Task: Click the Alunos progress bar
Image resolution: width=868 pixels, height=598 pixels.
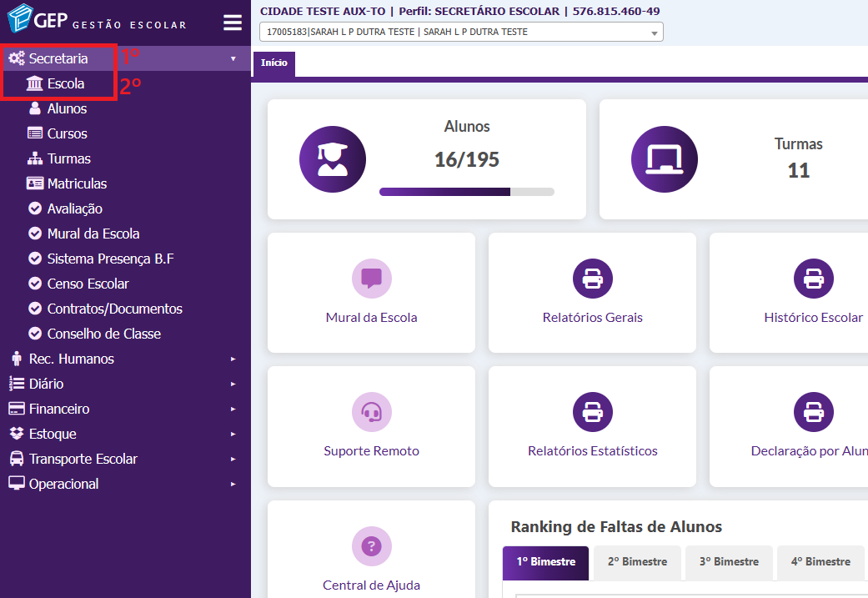Action: coord(466,192)
